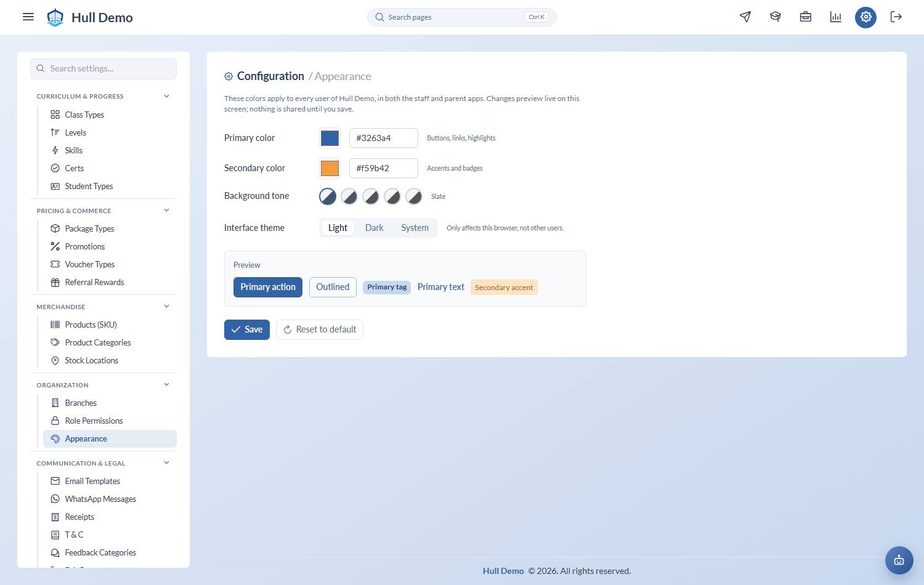Select the Slate background tone
Viewport: 924px width, 585px height.
pos(328,196)
